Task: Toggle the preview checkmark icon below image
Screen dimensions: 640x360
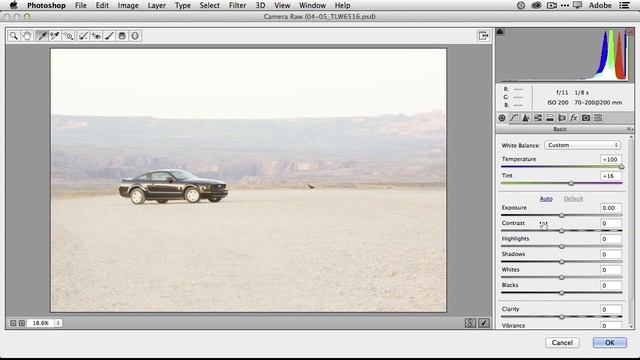Action: tap(484, 323)
